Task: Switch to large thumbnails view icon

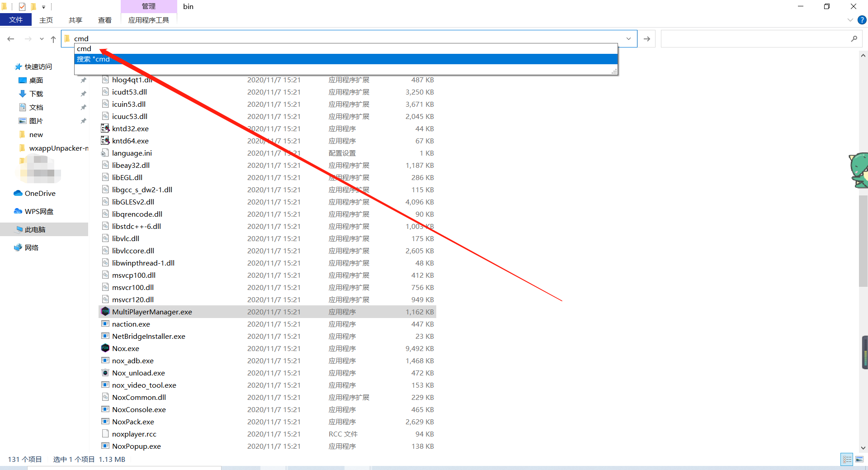Action: click(x=859, y=459)
